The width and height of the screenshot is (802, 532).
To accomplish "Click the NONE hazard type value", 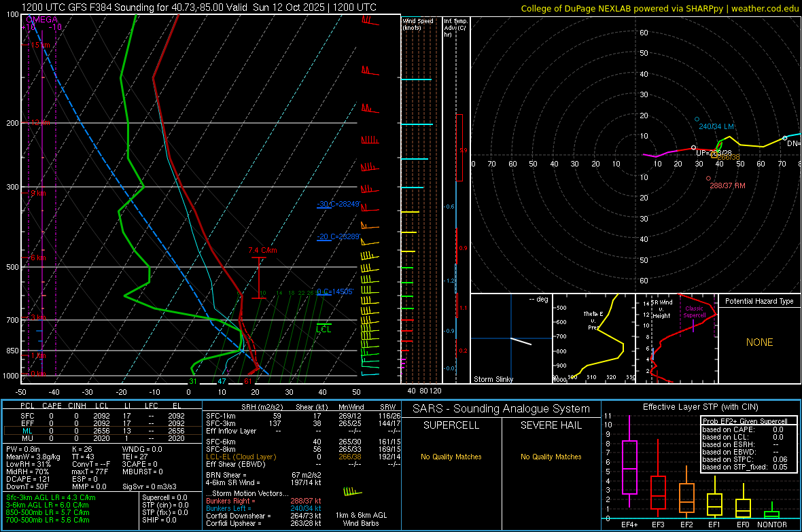I will tap(759, 342).
